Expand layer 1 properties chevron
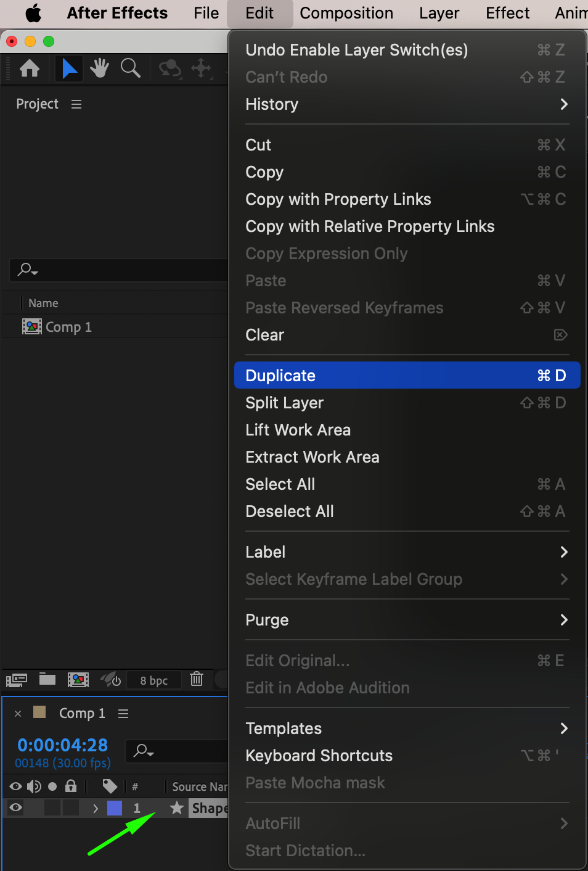 pyautogui.click(x=96, y=808)
